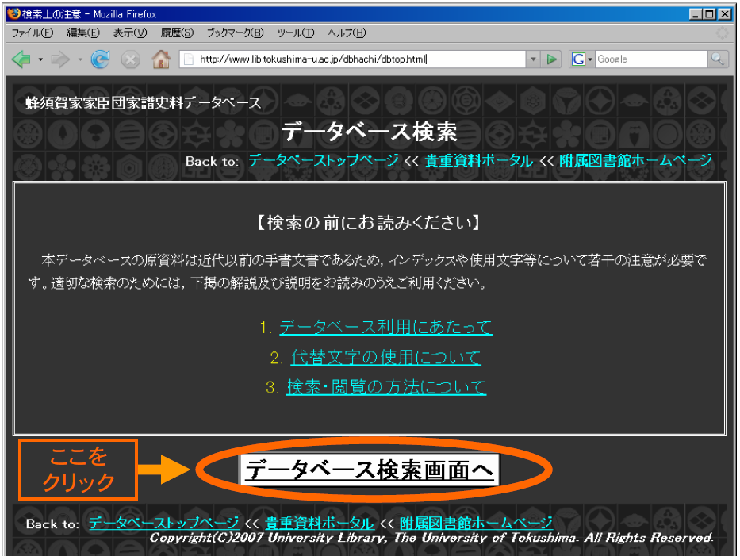Click the 蜂須賀家家臣団家譜史料データベース title text
This screenshot has width=740, height=560.
tap(144, 102)
